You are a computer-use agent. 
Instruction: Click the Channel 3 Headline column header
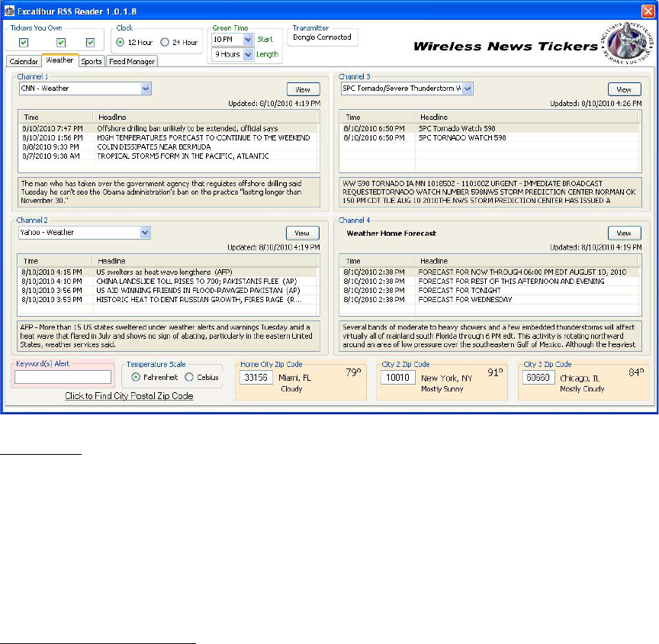pyautogui.click(x=526, y=118)
